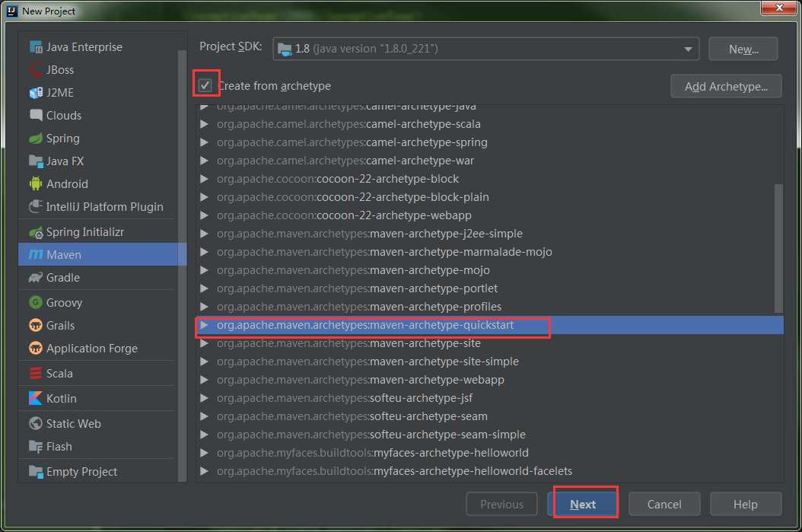The image size is (802, 532).
Task: Select maven-archetype-portlet archetype row
Action: tap(489, 288)
